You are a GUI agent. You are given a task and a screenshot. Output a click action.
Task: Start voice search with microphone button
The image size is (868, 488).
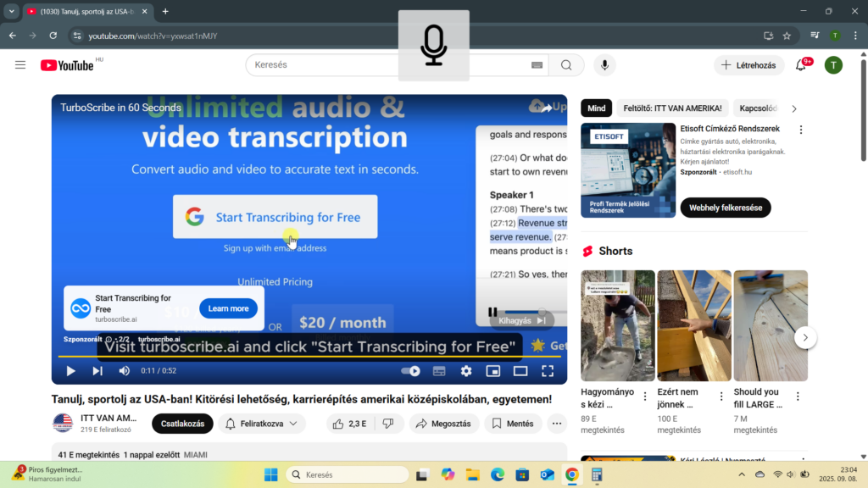click(x=604, y=65)
